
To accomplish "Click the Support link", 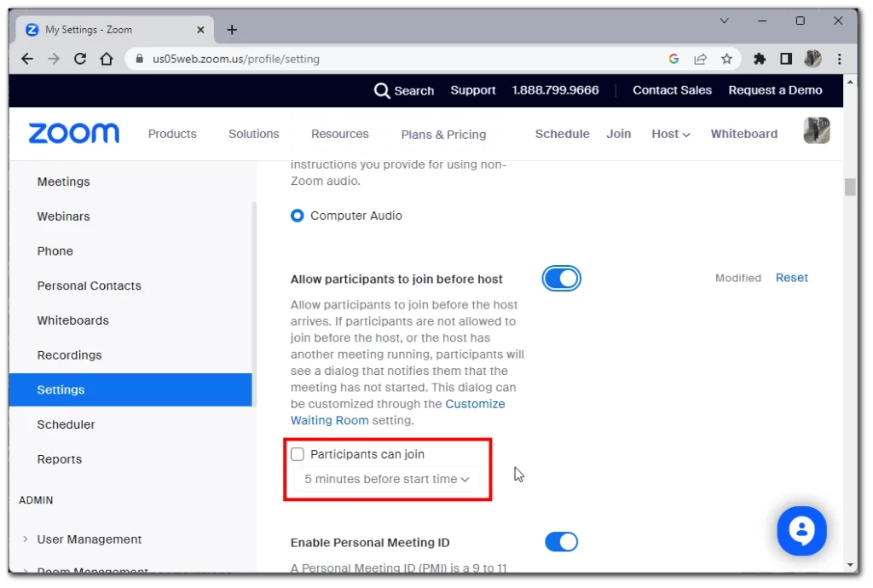I will [472, 90].
